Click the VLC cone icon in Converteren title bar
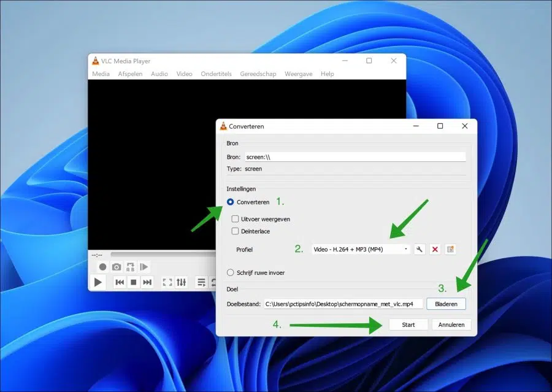This screenshot has height=392, width=552. coord(223,126)
